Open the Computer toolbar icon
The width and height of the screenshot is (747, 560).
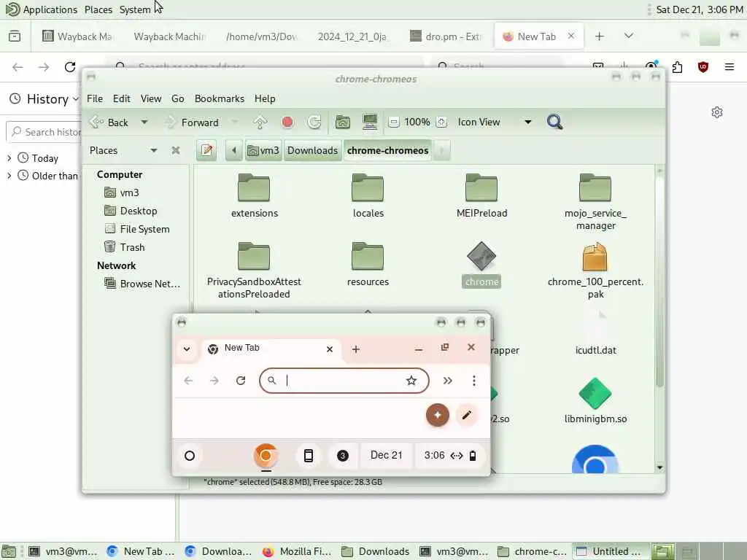[370, 122]
